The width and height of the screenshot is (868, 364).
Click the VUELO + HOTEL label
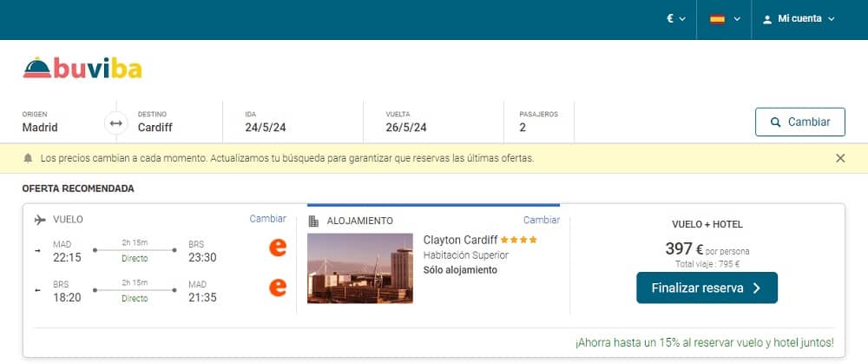click(x=707, y=224)
